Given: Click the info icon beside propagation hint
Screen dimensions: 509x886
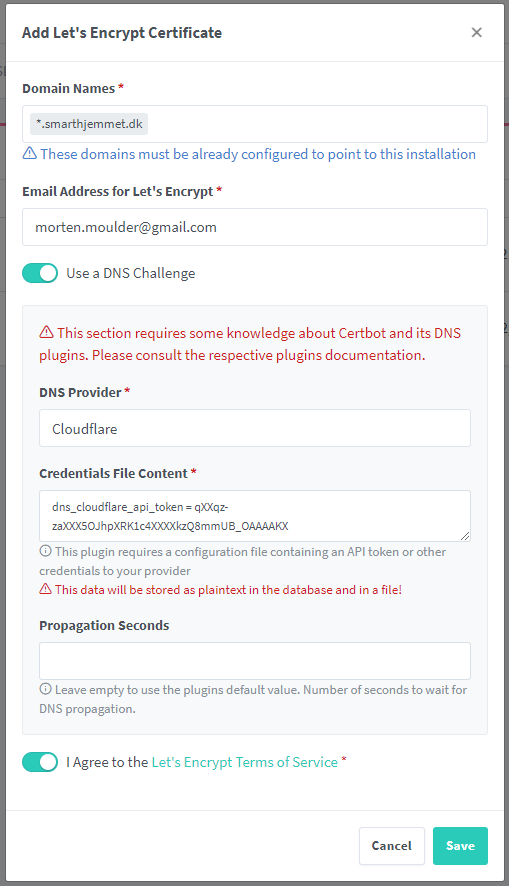Looking at the screenshot, I should coord(45,689).
